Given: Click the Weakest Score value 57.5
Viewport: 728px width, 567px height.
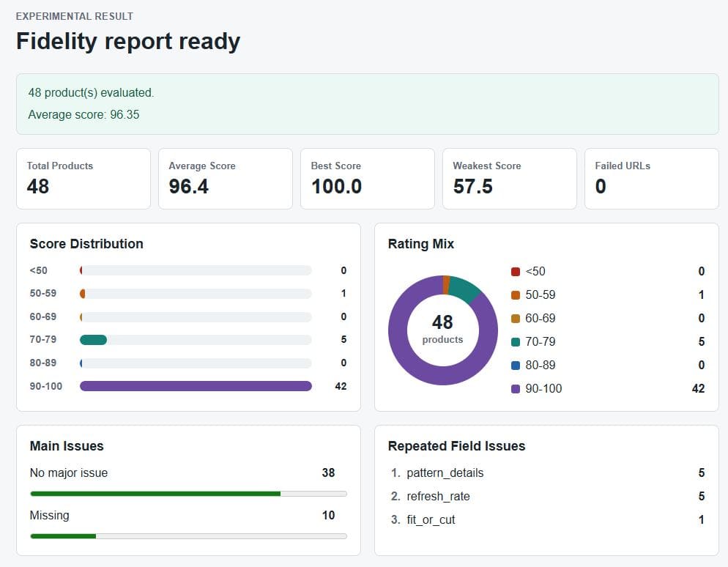Looking at the screenshot, I should (472, 187).
